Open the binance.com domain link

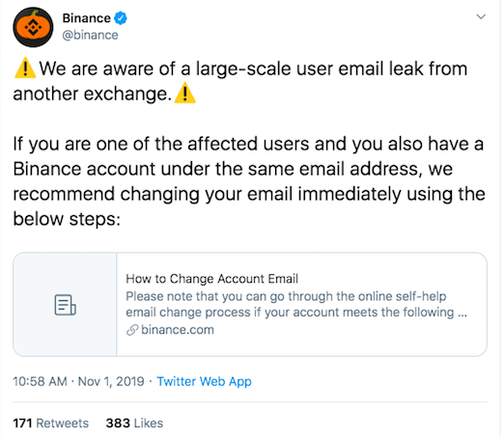point(178,330)
